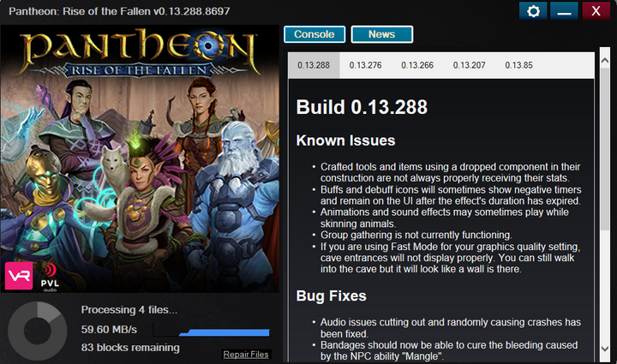
Task: Show the 0.13.85 build notes
Action: pos(518,65)
